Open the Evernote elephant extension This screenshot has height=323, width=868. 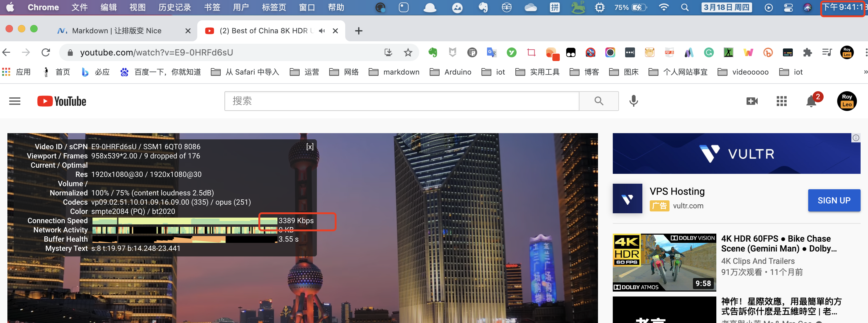point(433,52)
